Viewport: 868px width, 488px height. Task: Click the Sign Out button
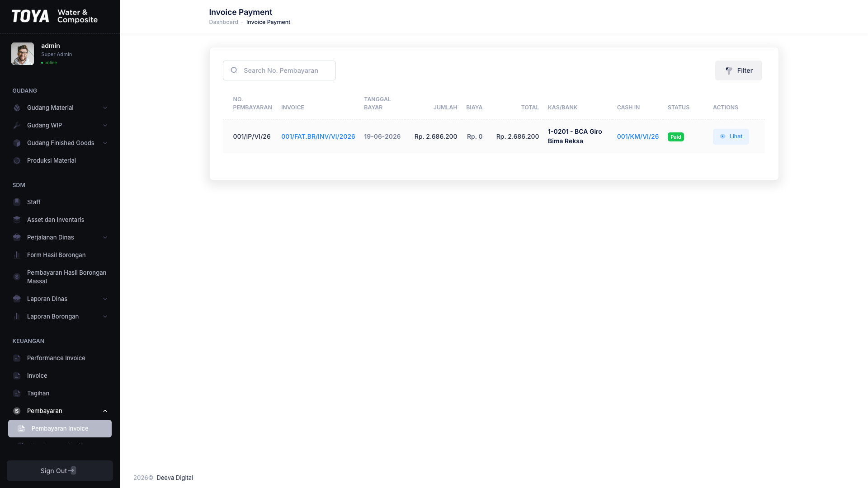[60, 470]
